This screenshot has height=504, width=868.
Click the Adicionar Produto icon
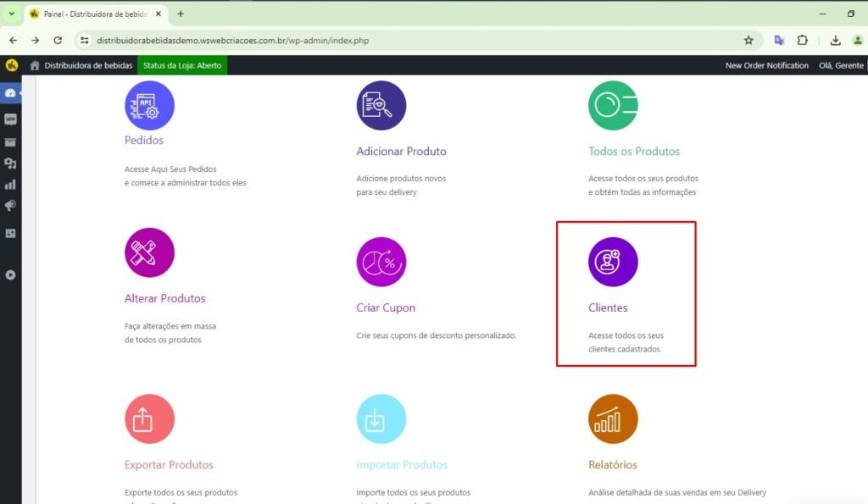pos(381,106)
